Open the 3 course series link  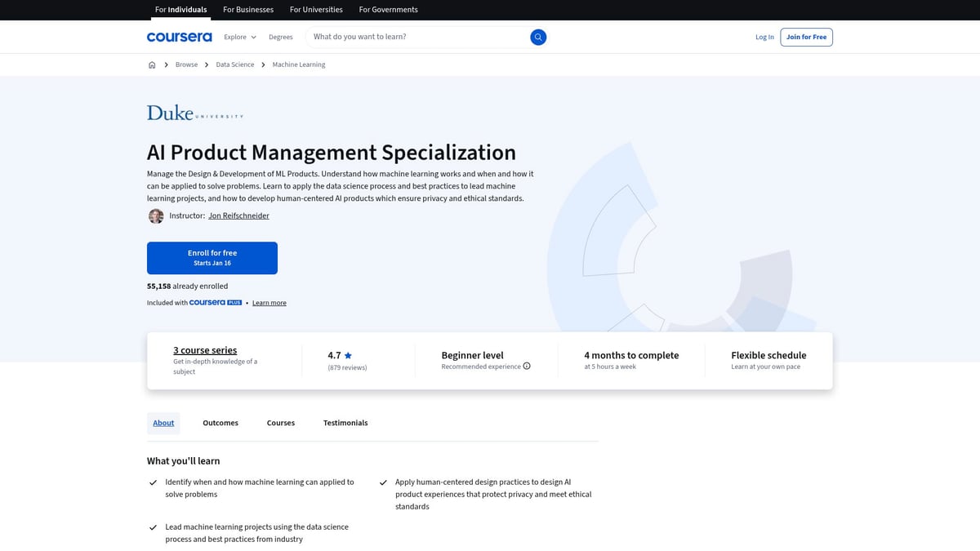click(x=205, y=350)
